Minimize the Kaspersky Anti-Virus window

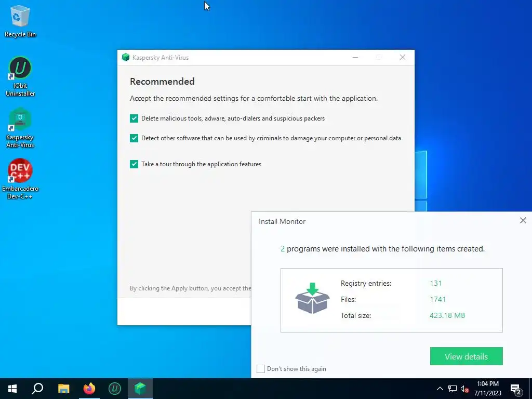355,57
